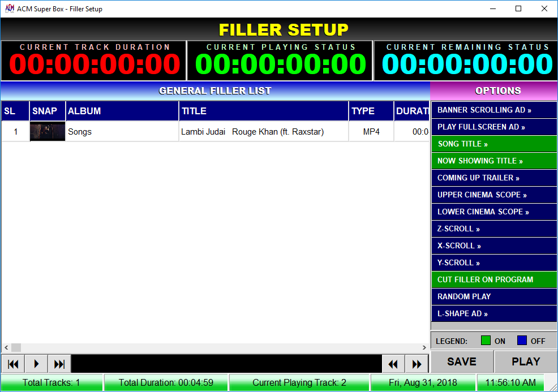Click horizontal scrollbar right arrow
558x392 pixels.
point(424,347)
